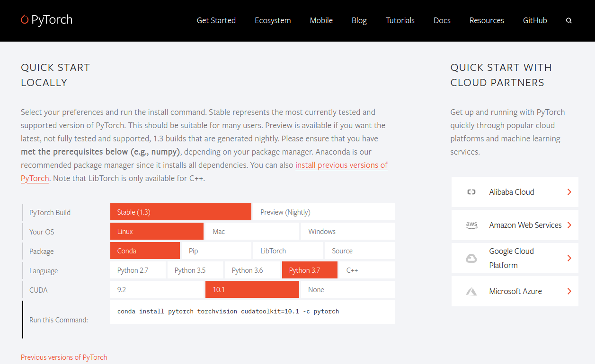The image size is (595, 364).
Task: Click the PyTorch Build row label
Action: tap(50, 212)
